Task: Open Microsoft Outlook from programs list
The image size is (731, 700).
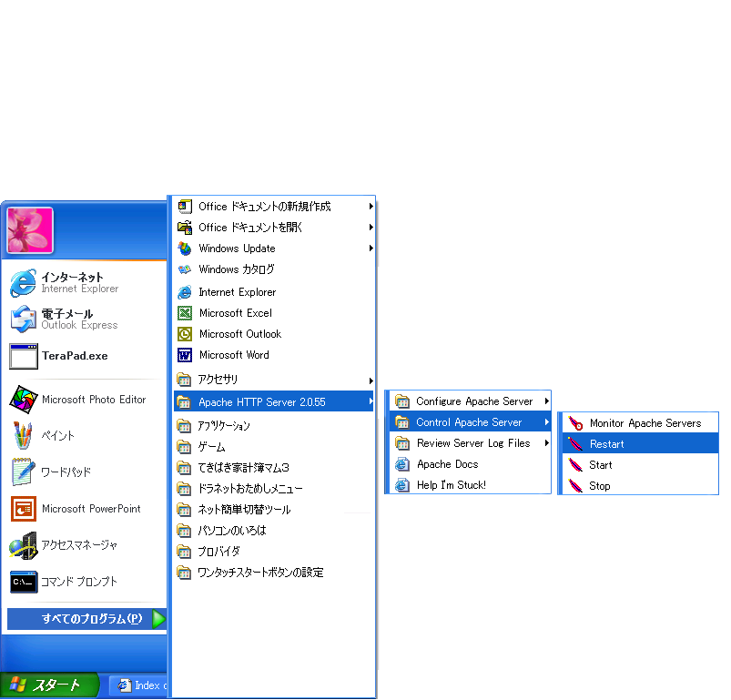Action: [x=185, y=334]
